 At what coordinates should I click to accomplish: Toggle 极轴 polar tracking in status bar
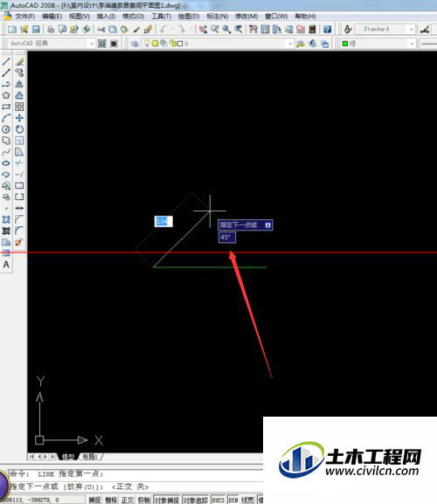tap(143, 500)
